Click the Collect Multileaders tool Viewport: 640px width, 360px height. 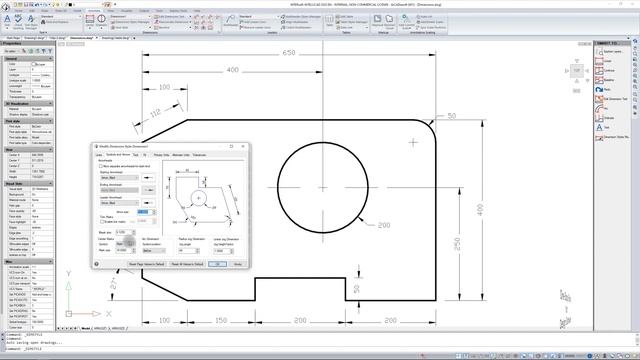[296, 27]
